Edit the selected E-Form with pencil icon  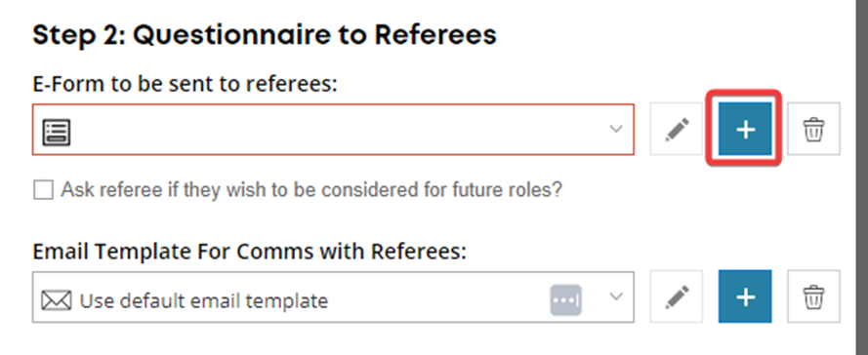tap(677, 129)
